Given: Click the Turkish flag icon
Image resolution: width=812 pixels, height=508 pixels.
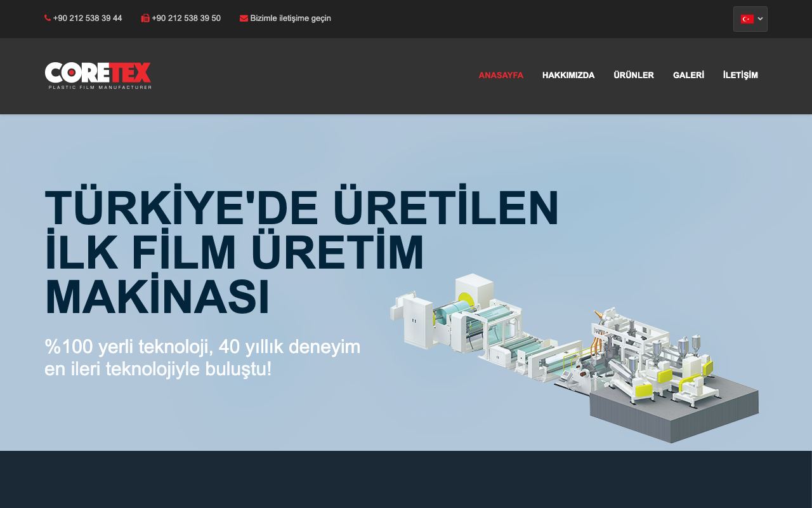Looking at the screenshot, I should point(747,19).
